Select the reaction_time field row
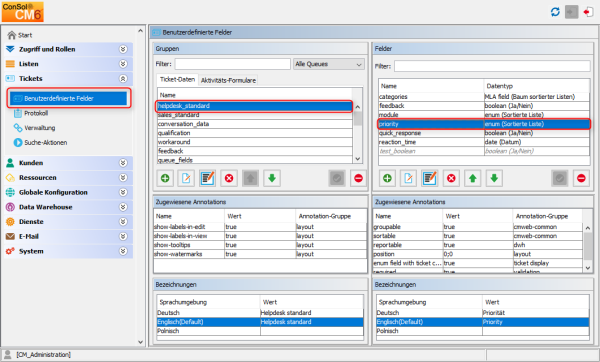 [x=484, y=142]
